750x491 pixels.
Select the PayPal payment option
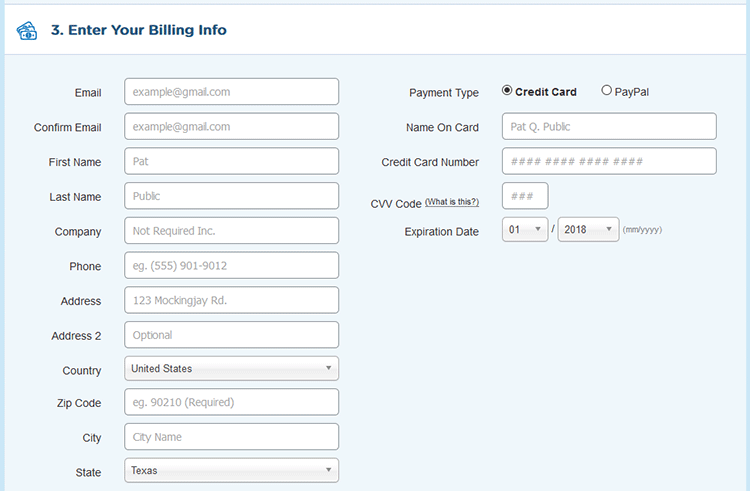click(607, 90)
